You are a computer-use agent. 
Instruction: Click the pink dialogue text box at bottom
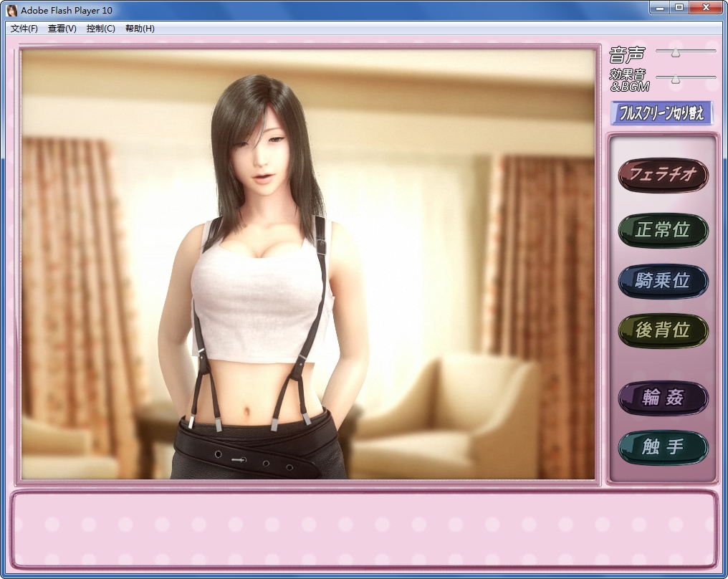click(364, 530)
